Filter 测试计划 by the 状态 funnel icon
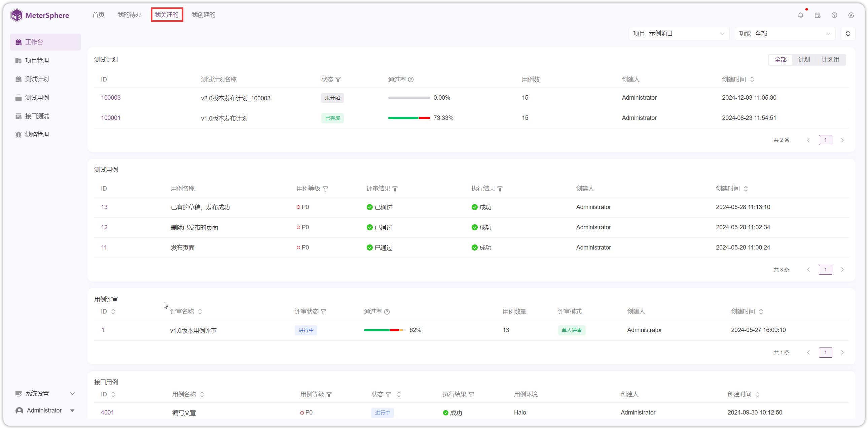 (x=338, y=79)
